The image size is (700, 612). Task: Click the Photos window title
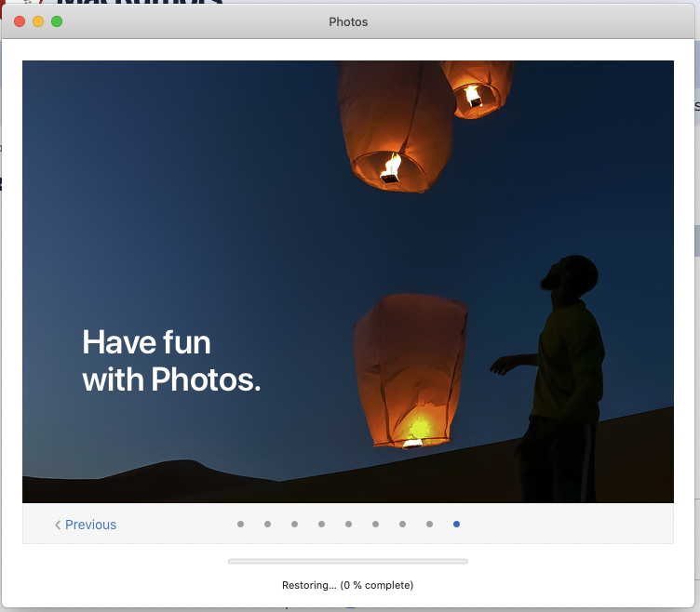[348, 22]
